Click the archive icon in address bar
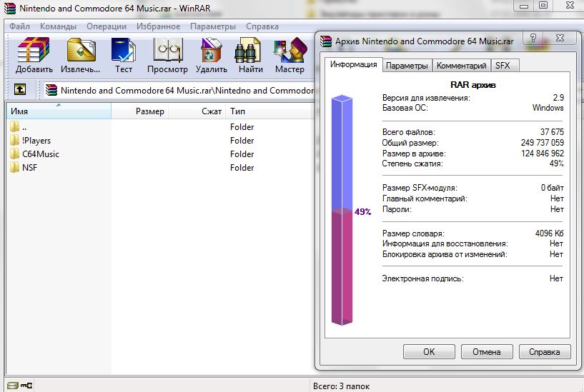This screenshot has width=584, height=392. (x=51, y=90)
